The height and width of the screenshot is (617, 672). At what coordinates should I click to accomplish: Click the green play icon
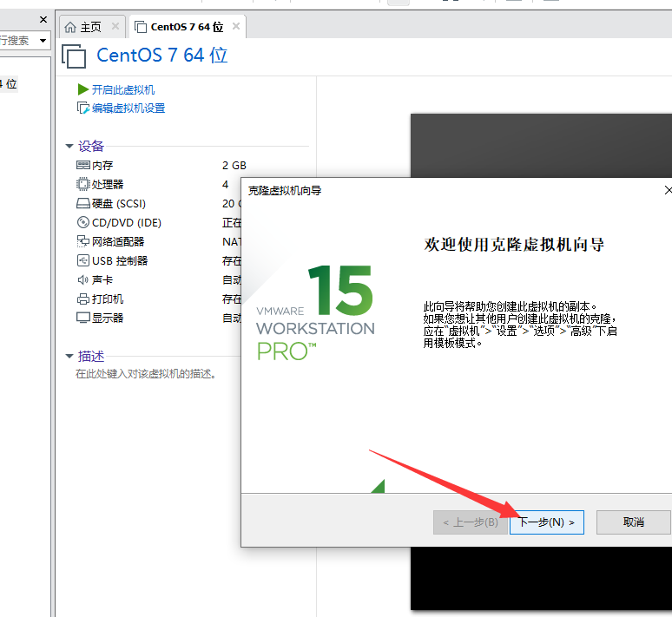point(83,89)
